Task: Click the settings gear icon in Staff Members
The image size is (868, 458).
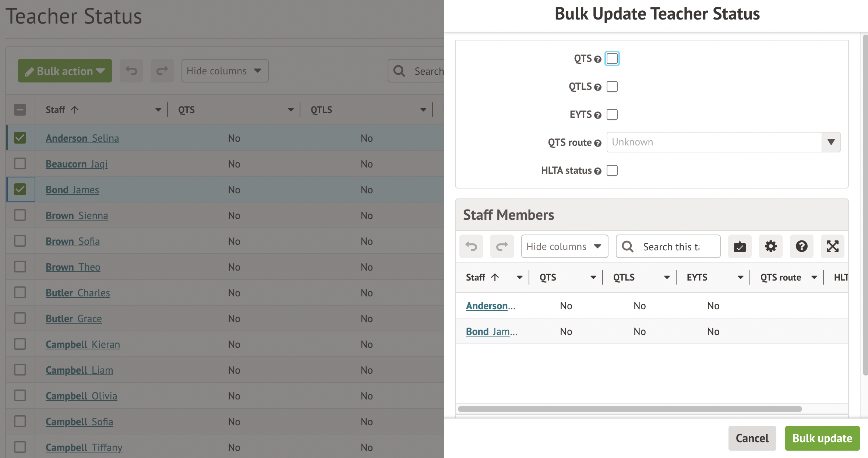Action: 770,246
